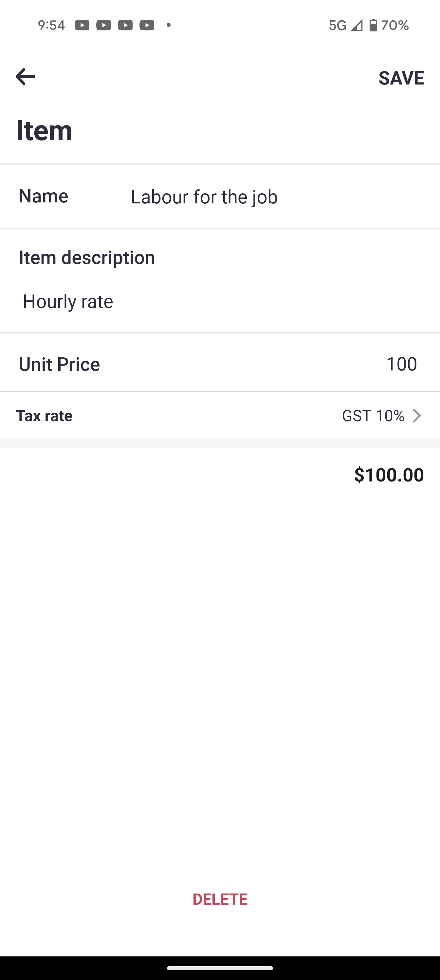The height and width of the screenshot is (980, 440).
Task: Tap the battery icon in status bar
Action: click(x=374, y=25)
